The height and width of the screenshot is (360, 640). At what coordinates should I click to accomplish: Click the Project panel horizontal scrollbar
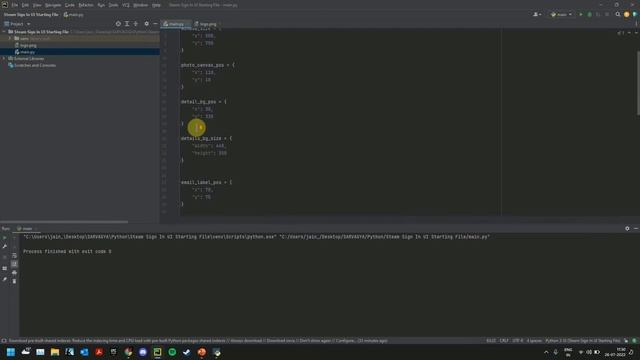click(x=64, y=222)
